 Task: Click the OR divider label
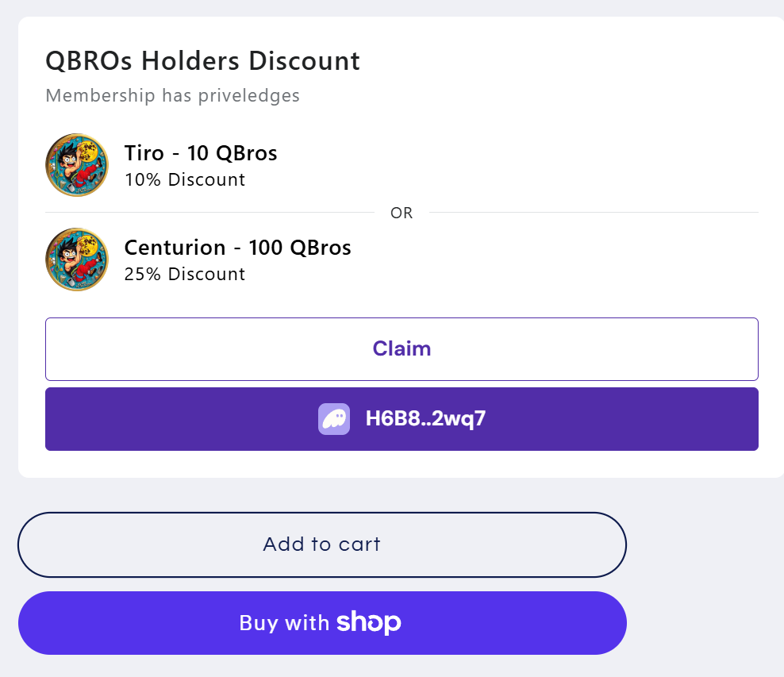tap(402, 213)
